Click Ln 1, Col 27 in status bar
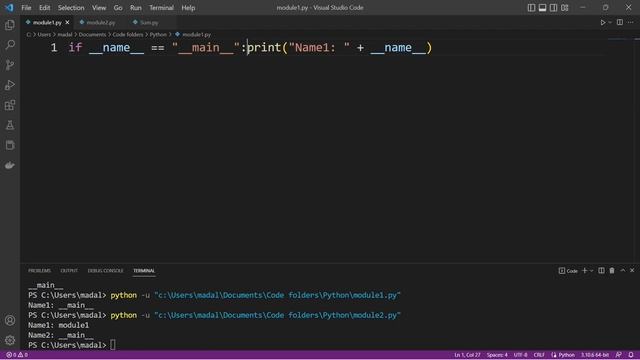Viewport: 640px width, 360px height. tap(467, 355)
